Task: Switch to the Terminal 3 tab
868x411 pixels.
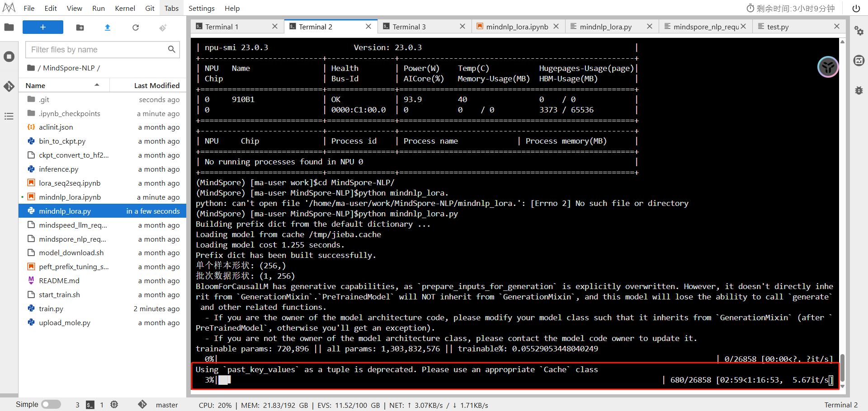Action: pos(409,26)
